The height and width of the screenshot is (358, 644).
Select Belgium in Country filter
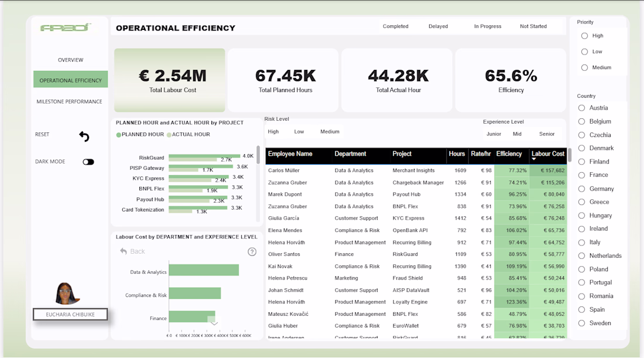point(581,121)
